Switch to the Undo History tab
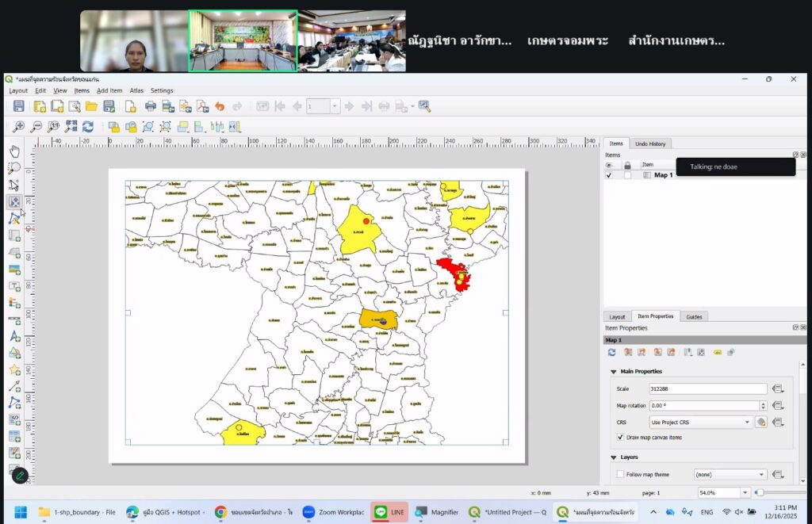 pyautogui.click(x=650, y=143)
